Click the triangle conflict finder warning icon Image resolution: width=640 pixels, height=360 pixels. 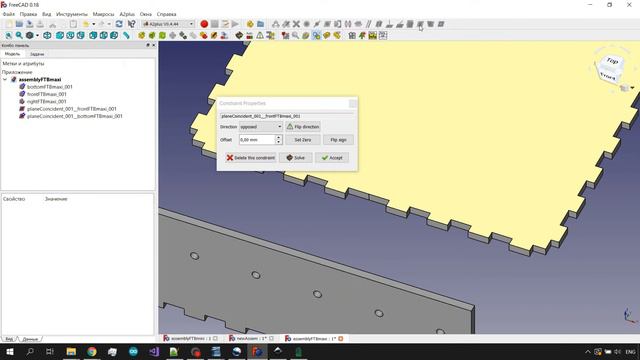tap(260, 36)
